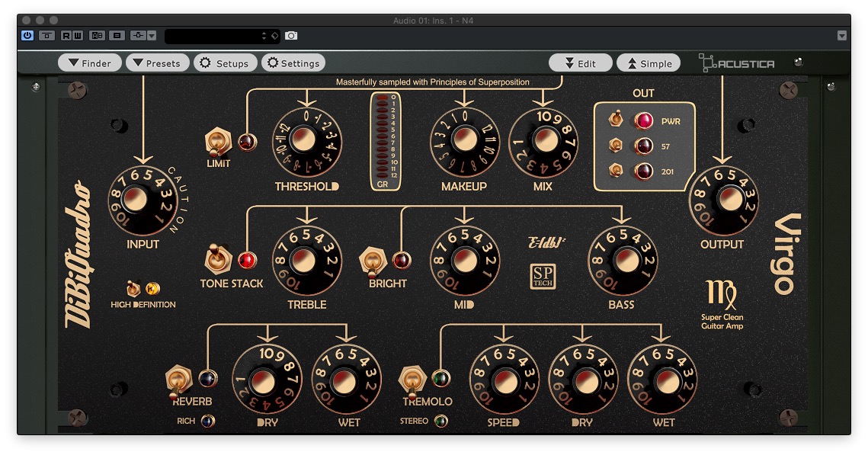Click the tremolo DRY knob
The height and width of the screenshot is (455, 868).
(x=583, y=380)
